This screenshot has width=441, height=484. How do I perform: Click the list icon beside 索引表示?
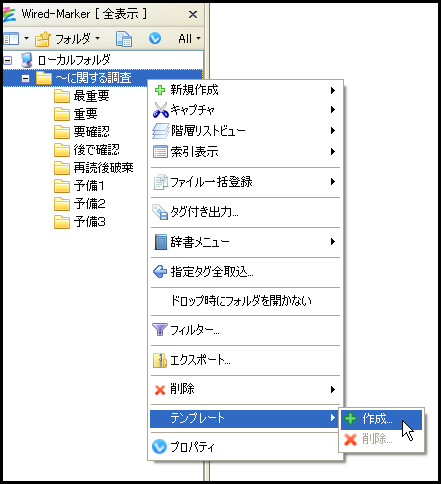pyautogui.click(x=160, y=152)
